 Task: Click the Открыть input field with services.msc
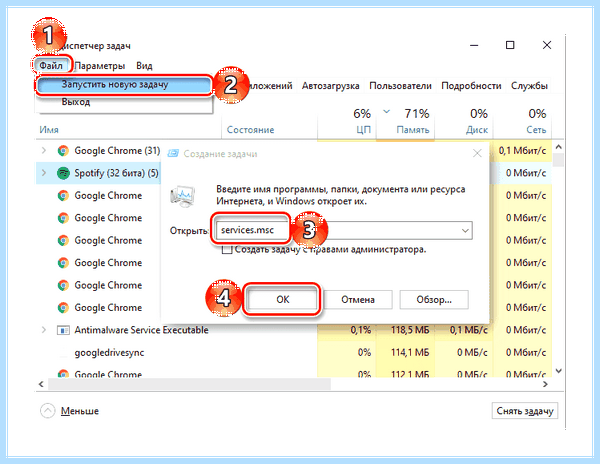pyautogui.click(x=343, y=230)
